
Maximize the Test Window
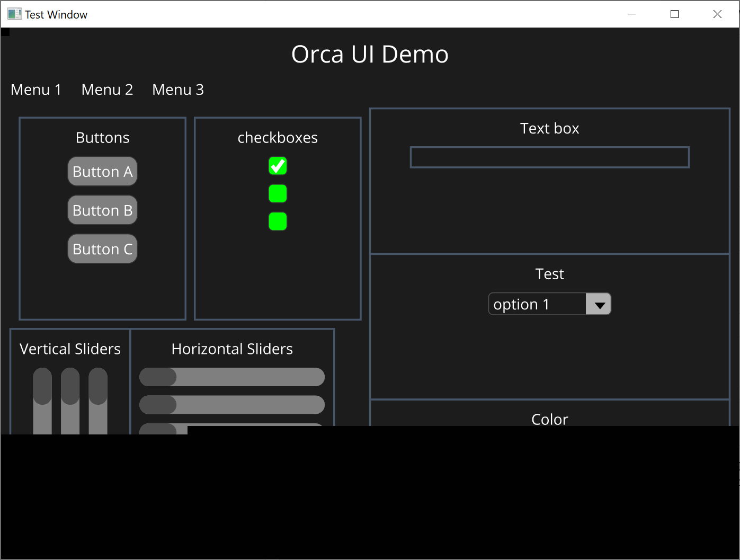point(674,14)
